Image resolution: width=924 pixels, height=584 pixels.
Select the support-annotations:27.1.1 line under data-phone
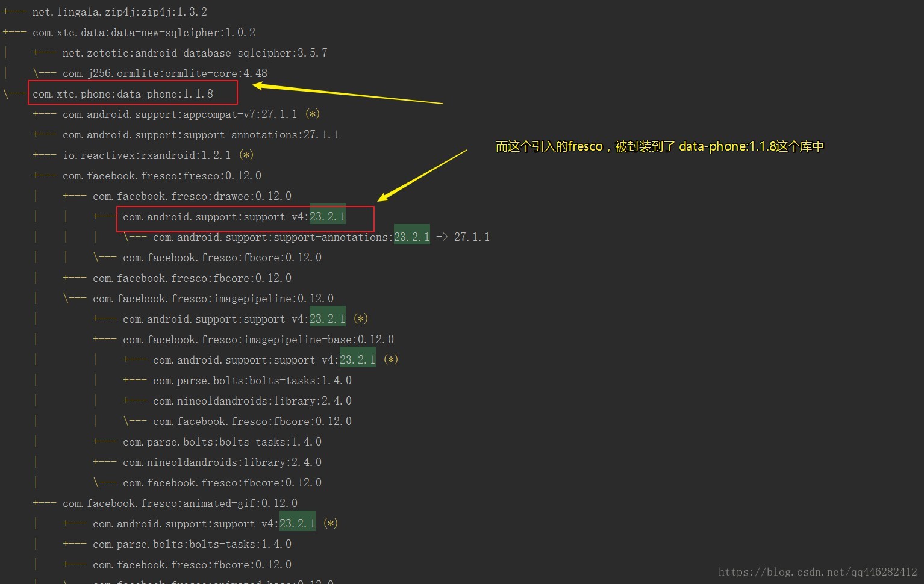[201, 135]
